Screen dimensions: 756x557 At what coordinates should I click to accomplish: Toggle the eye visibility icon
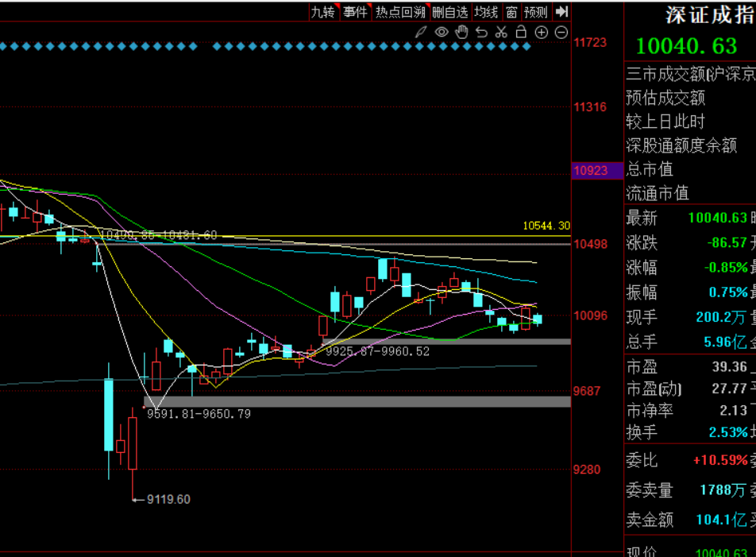[442, 33]
